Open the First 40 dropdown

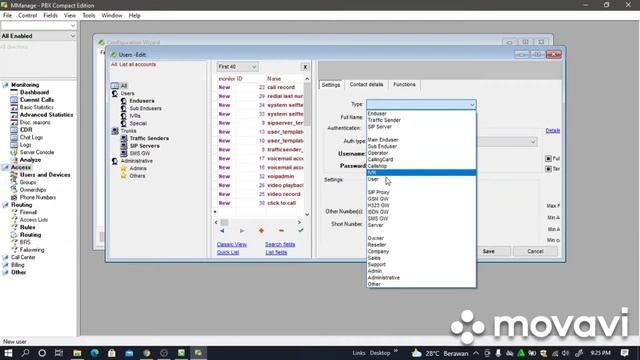coord(237,67)
